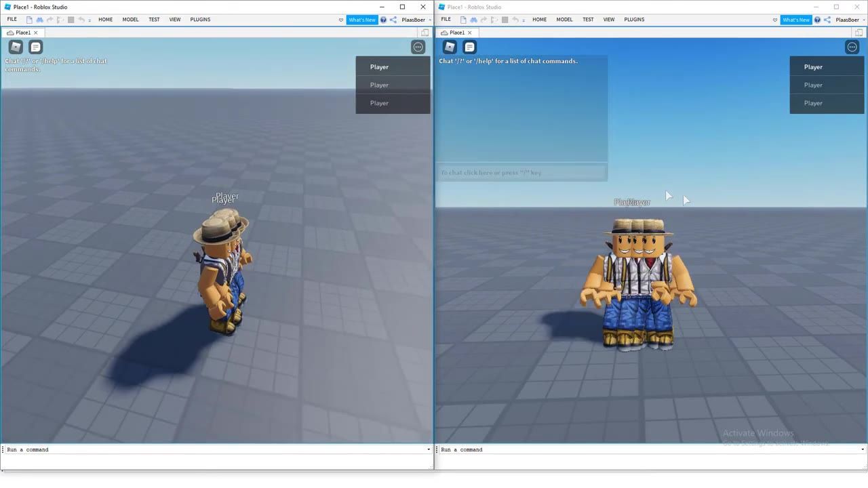Close Place1 tab in right window

click(470, 33)
